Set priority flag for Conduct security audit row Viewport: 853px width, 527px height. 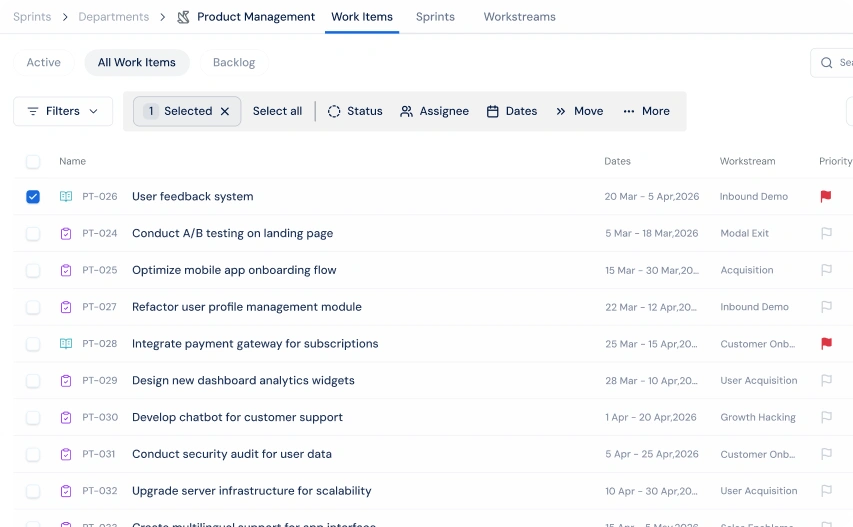(826, 454)
